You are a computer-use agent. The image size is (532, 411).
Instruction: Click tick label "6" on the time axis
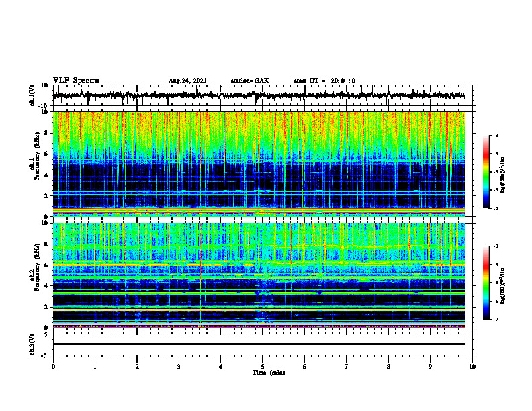[305, 367]
